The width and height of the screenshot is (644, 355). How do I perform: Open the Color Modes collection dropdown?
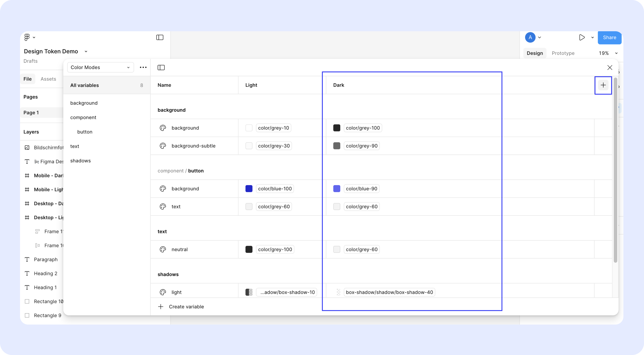point(100,67)
